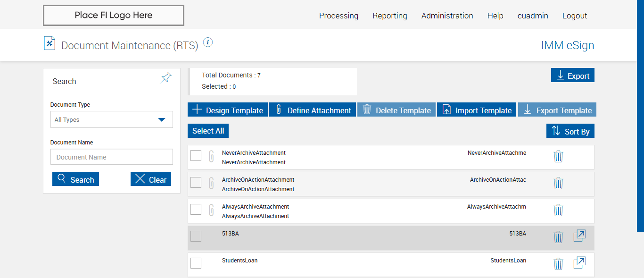Open the Document Type dropdown
This screenshot has height=278, width=644.
(112, 120)
